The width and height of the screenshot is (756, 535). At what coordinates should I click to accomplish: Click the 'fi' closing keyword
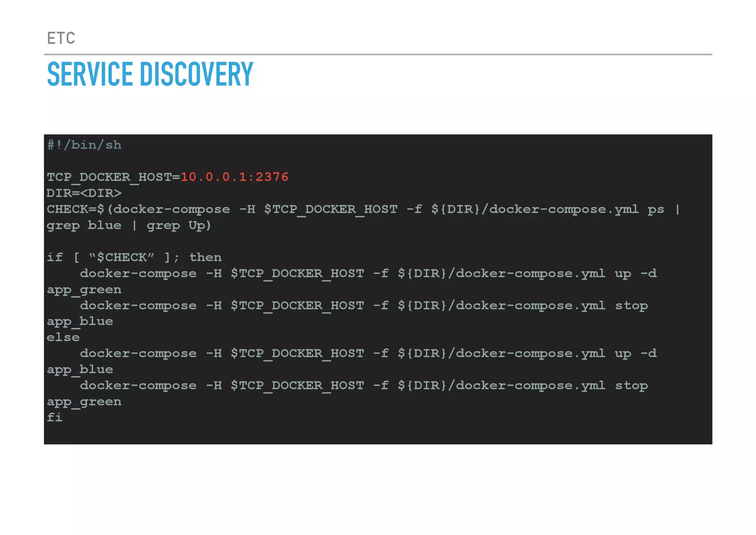pos(55,418)
